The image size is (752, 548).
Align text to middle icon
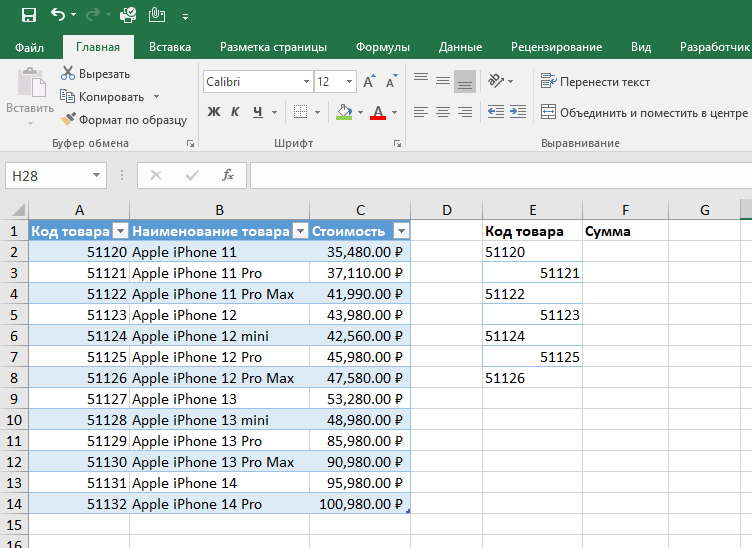pos(443,81)
